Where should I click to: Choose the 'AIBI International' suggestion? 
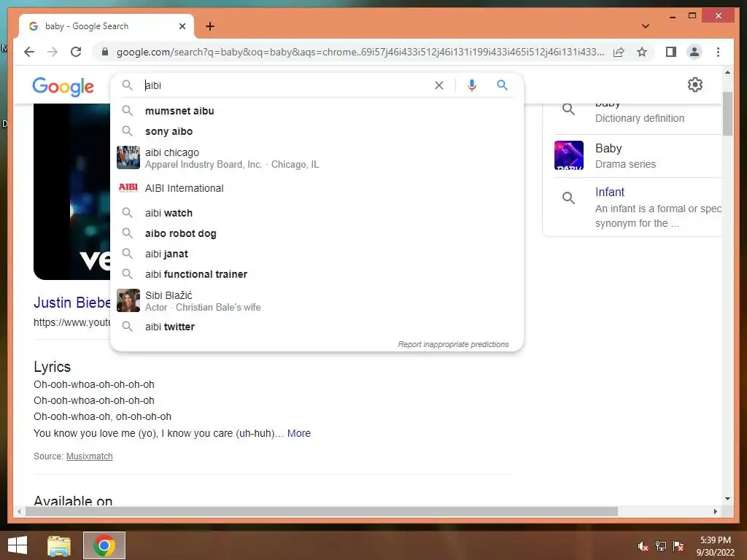pyautogui.click(x=317, y=188)
